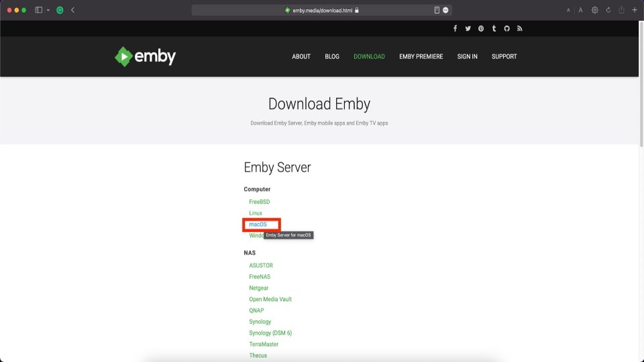Select the Synology link
This screenshot has height=362, width=644.
point(260,322)
